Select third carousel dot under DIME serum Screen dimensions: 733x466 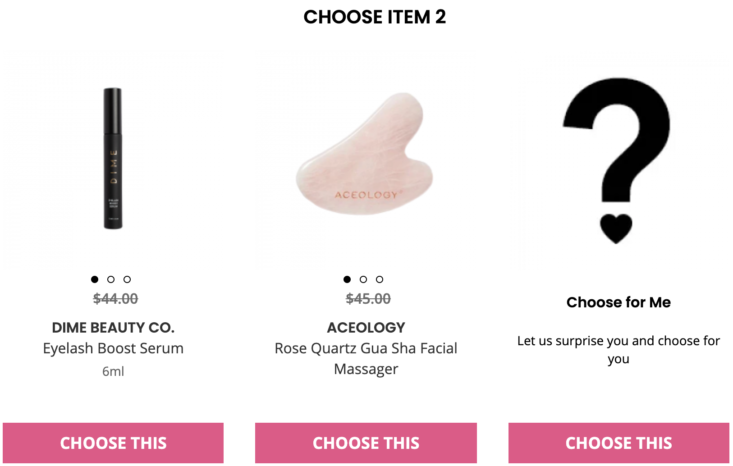point(127,280)
